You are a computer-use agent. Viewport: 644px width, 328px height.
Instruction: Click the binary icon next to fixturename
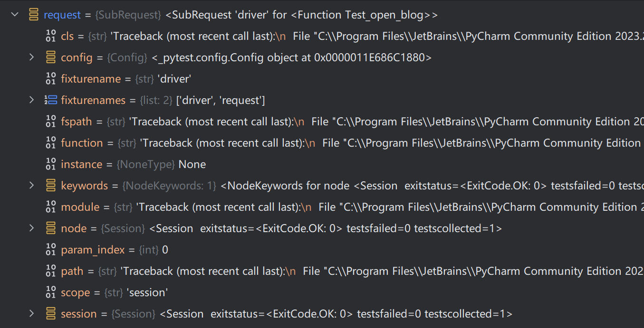pyautogui.click(x=51, y=79)
